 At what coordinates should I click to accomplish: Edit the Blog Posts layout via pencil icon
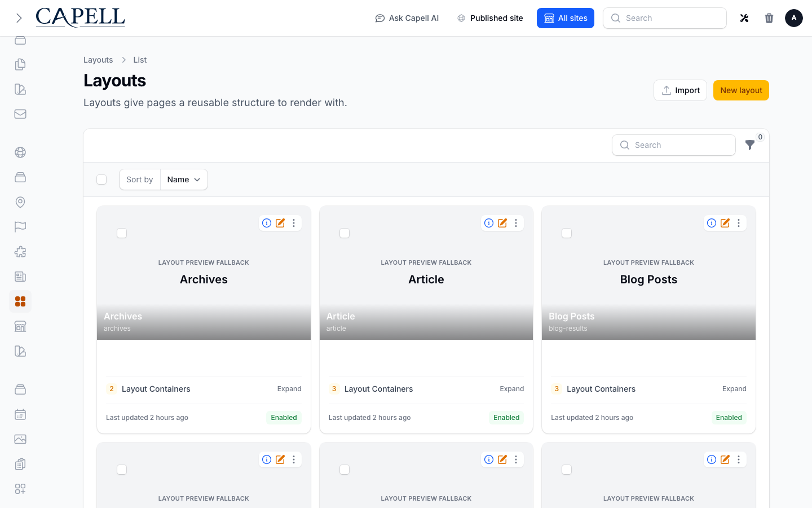pyautogui.click(x=725, y=223)
